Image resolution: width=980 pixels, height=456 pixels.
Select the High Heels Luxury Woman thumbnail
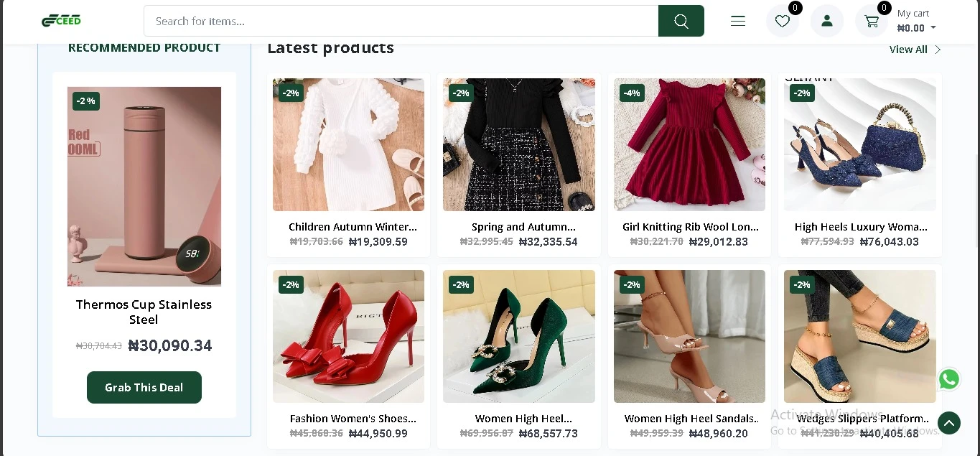tap(859, 144)
